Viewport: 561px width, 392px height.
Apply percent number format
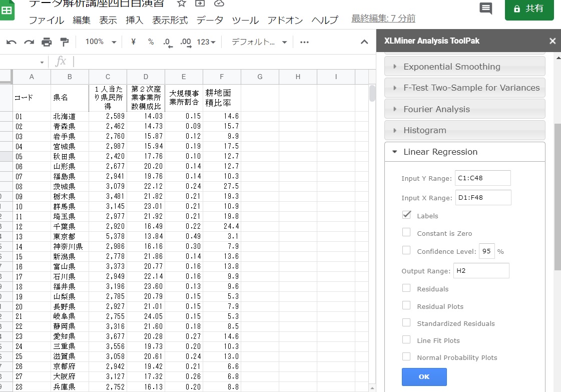[x=151, y=42]
